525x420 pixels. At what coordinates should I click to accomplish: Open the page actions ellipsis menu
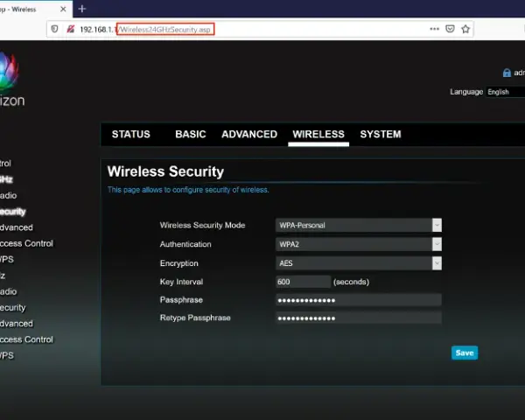pyautogui.click(x=434, y=29)
